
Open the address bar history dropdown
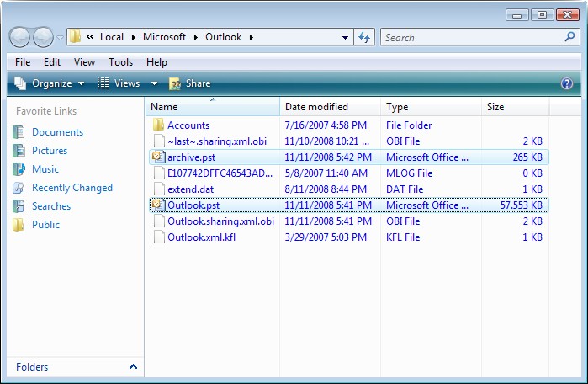click(346, 38)
